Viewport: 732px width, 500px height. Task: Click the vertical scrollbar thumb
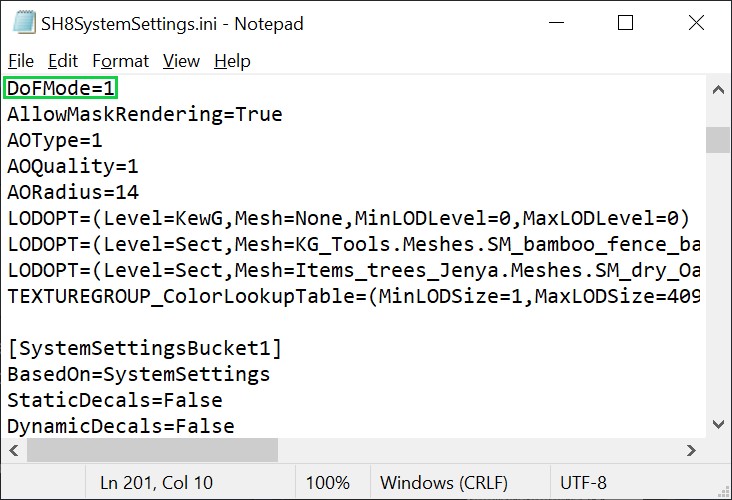tap(718, 140)
